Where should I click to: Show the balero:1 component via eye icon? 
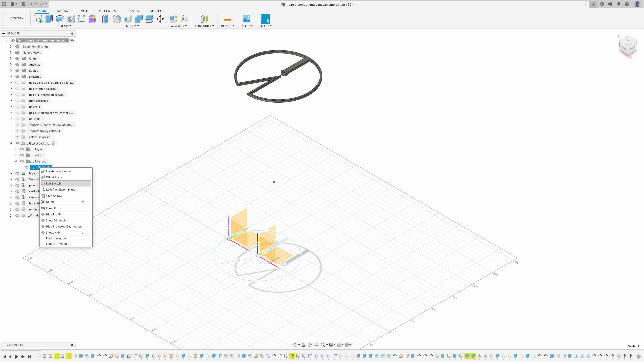[17, 107]
